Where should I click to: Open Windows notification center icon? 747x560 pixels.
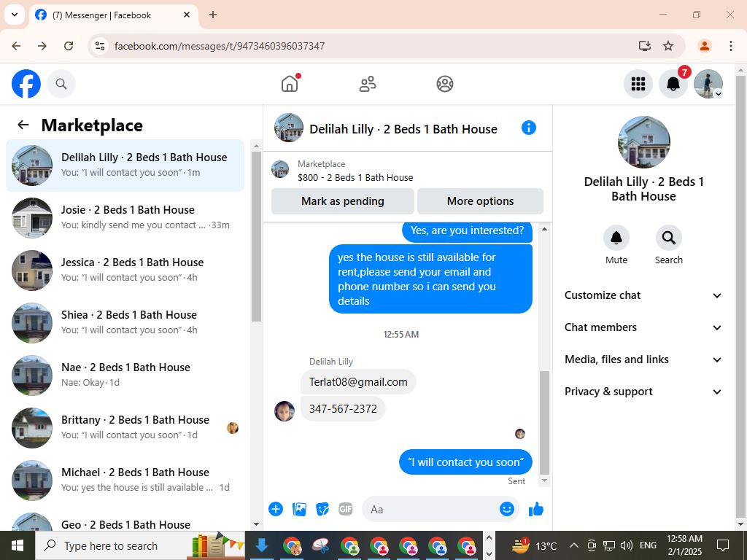(723, 545)
